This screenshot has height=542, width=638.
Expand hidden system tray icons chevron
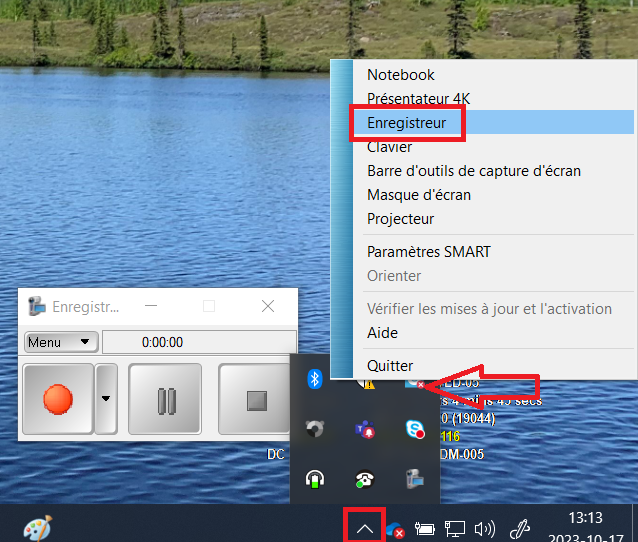[x=365, y=527]
